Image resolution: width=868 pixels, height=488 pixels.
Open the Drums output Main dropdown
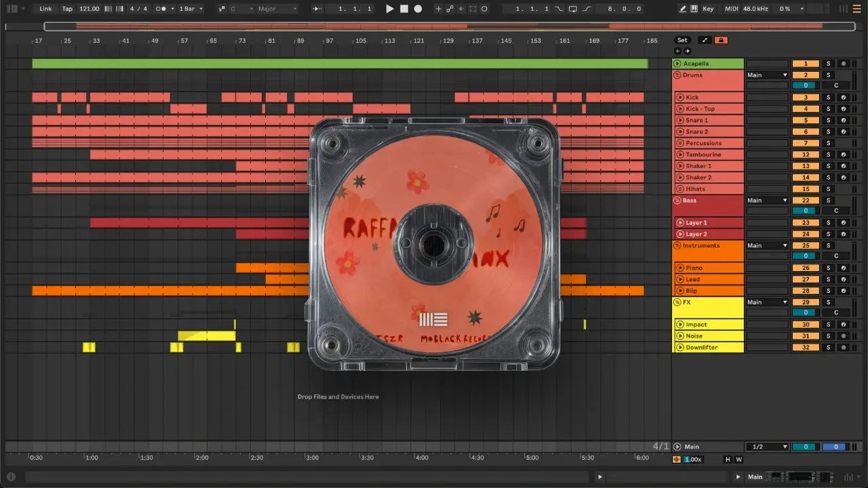[767, 75]
